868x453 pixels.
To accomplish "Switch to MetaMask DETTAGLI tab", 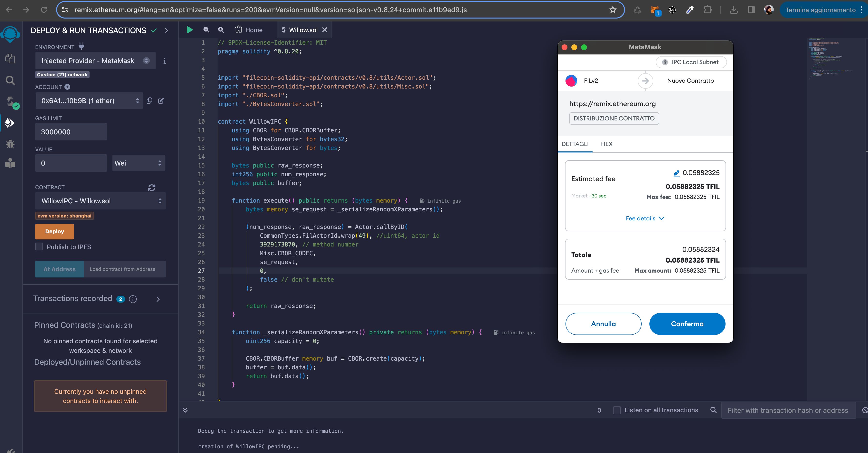I will [x=575, y=144].
